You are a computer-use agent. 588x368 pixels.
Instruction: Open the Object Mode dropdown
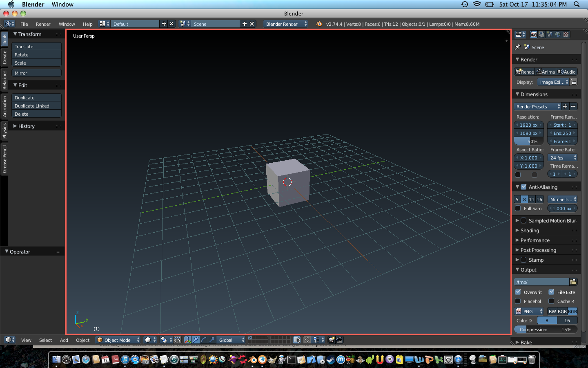[x=118, y=340]
